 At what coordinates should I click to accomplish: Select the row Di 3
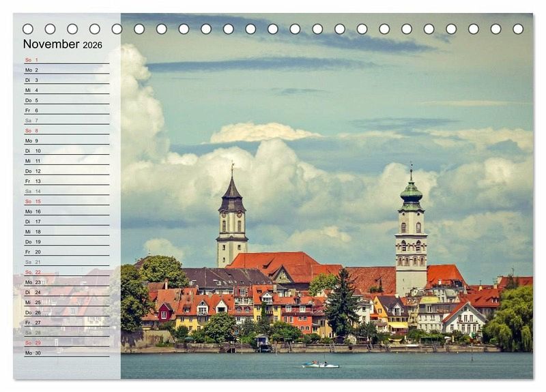click(66, 80)
